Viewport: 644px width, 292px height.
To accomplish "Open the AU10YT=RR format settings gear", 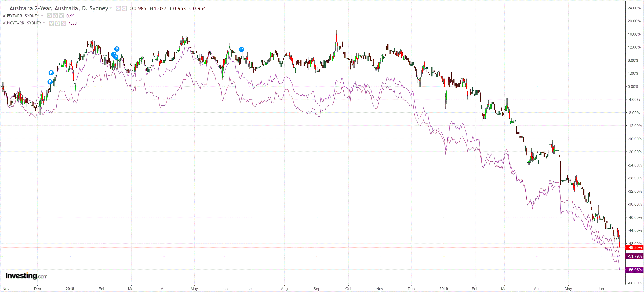I will click(57, 23).
